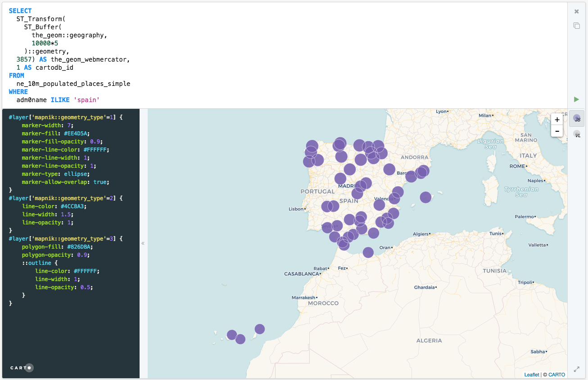Zoom in on the map
588x380 pixels.
pyautogui.click(x=557, y=120)
